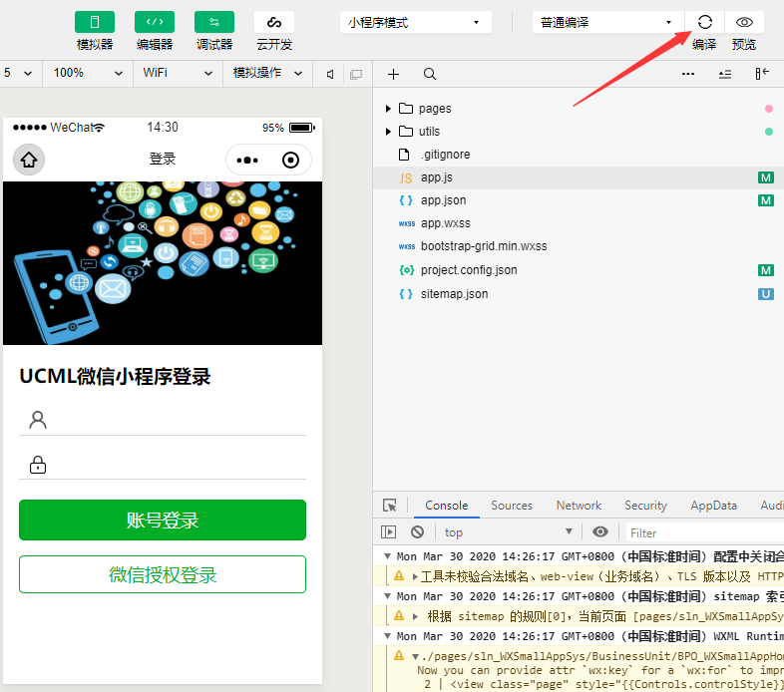
Task: Toggle the simulator (模拟器) panel
Action: pyautogui.click(x=95, y=22)
